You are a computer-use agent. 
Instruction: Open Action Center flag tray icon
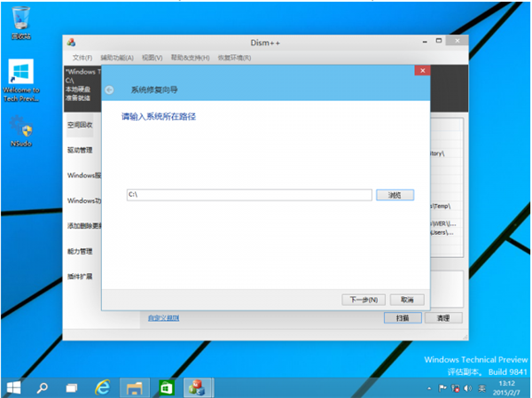point(442,388)
